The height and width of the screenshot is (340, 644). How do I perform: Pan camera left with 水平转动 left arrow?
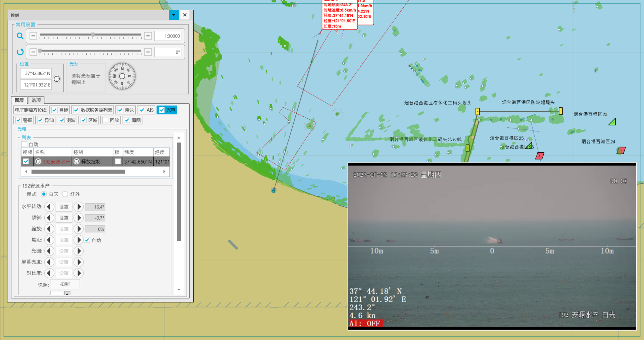coord(49,207)
